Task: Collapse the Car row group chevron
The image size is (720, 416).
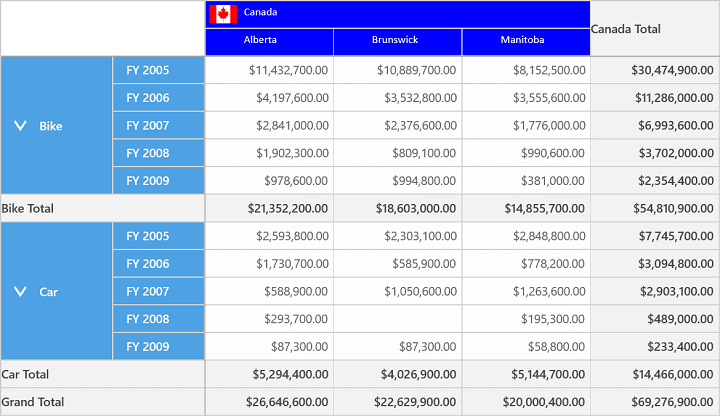Action: pos(20,291)
